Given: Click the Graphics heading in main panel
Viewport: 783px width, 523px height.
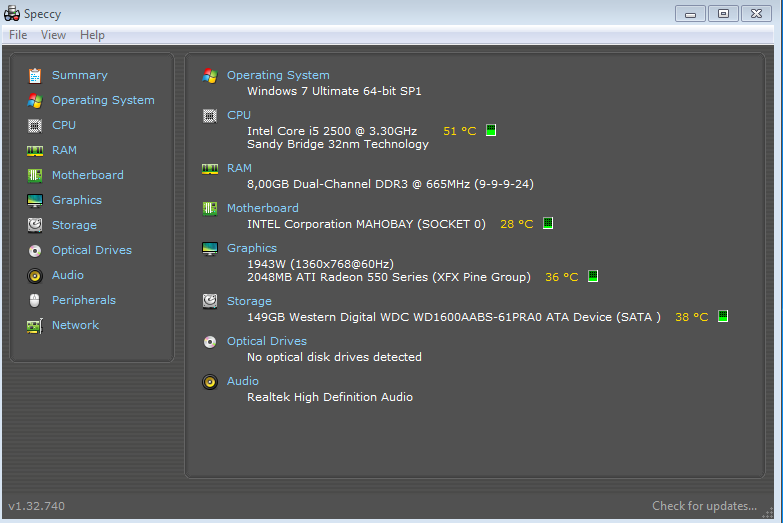Looking at the screenshot, I should tap(252, 248).
